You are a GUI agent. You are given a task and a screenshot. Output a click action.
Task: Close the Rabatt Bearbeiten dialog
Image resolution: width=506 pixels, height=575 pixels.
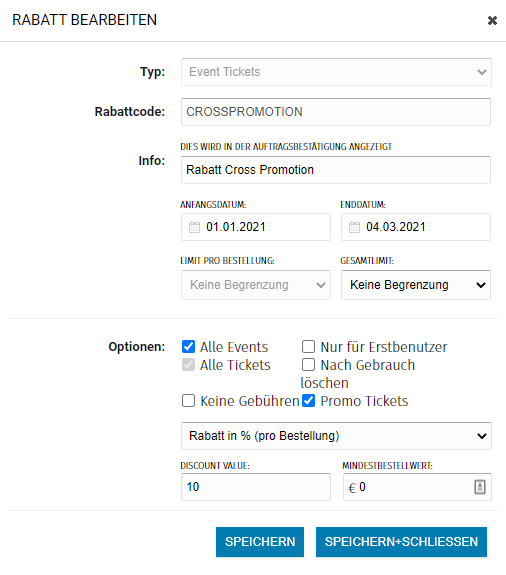(492, 21)
